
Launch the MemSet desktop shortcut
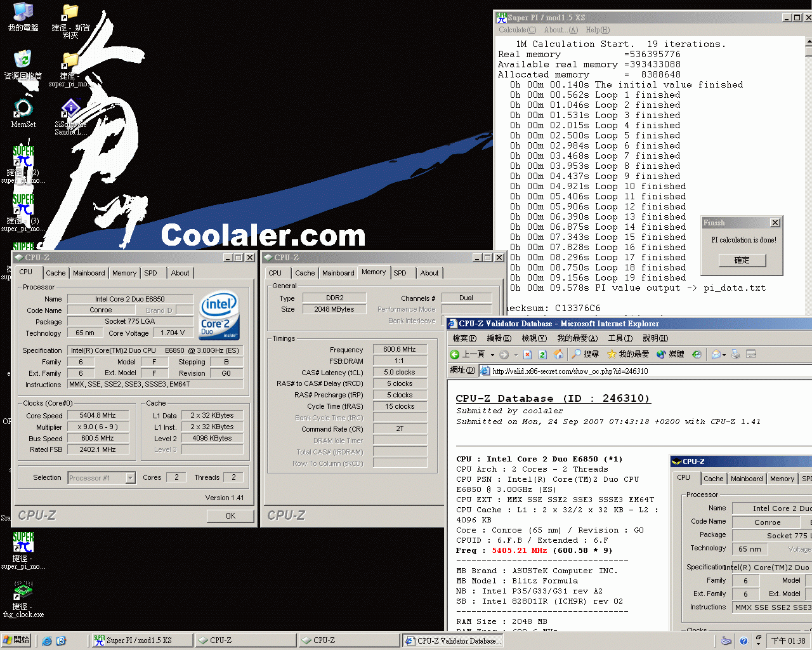[23, 114]
